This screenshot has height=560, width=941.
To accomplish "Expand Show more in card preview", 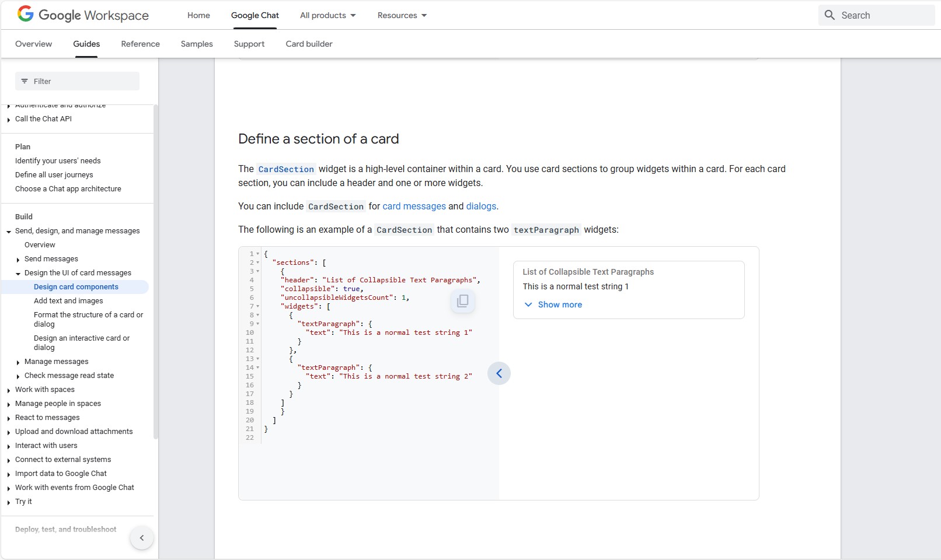I will (553, 304).
